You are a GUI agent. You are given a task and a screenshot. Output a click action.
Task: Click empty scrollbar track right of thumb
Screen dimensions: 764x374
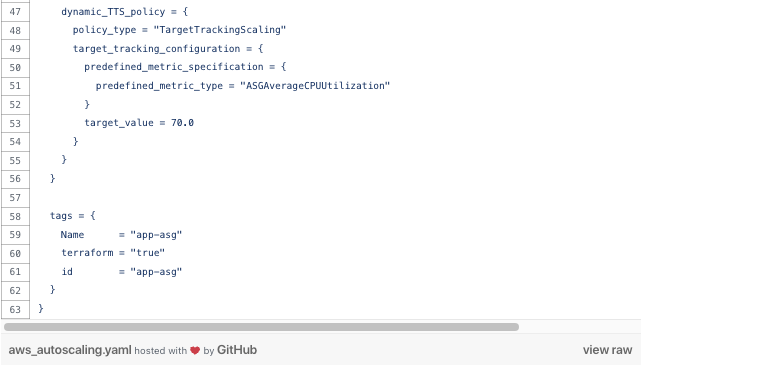pyautogui.click(x=580, y=327)
